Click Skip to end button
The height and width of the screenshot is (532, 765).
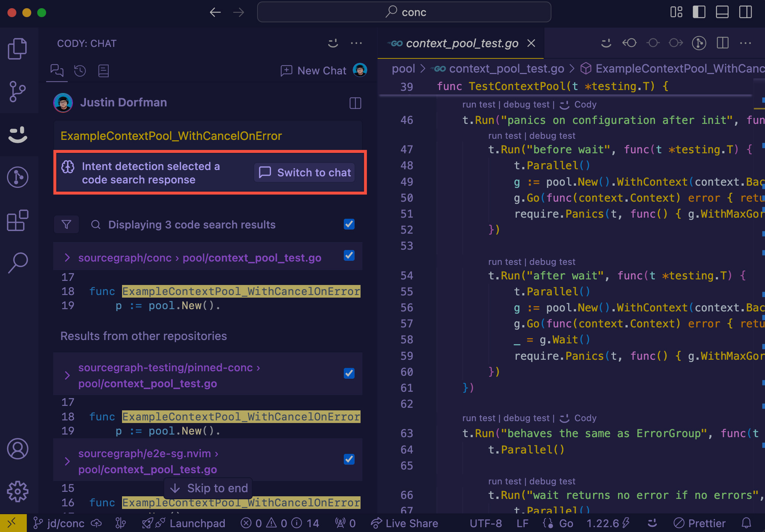tap(208, 488)
